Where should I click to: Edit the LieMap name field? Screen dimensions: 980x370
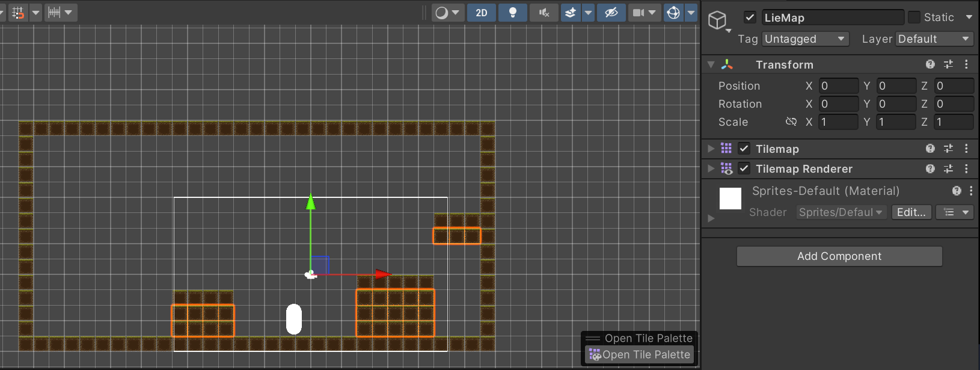point(833,17)
